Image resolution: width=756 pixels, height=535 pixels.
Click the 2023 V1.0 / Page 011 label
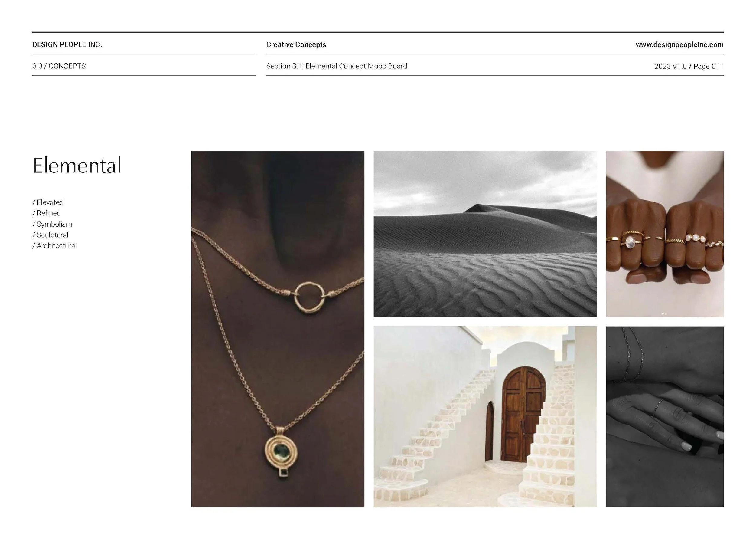(x=689, y=66)
